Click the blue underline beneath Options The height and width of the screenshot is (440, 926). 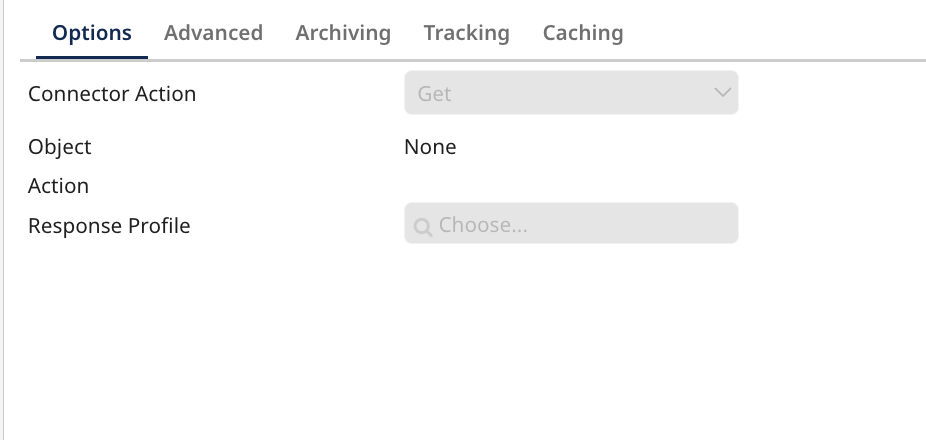pyautogui.click(x=92, y=58)
